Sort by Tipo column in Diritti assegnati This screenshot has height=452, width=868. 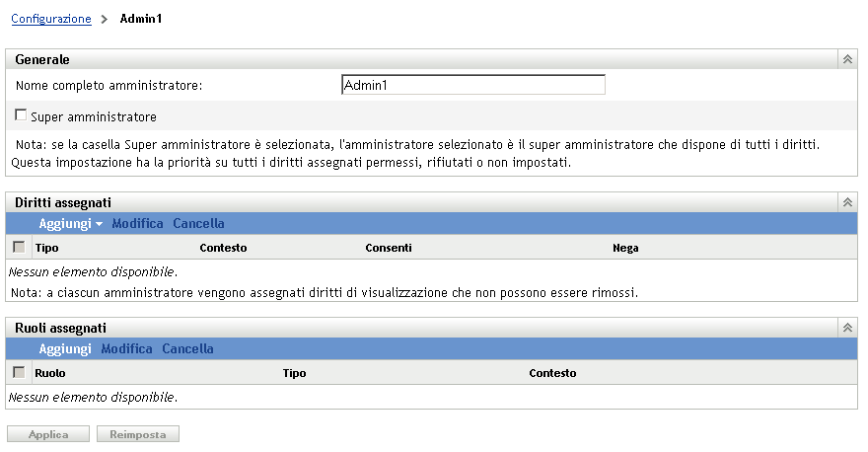pos(46,248)
